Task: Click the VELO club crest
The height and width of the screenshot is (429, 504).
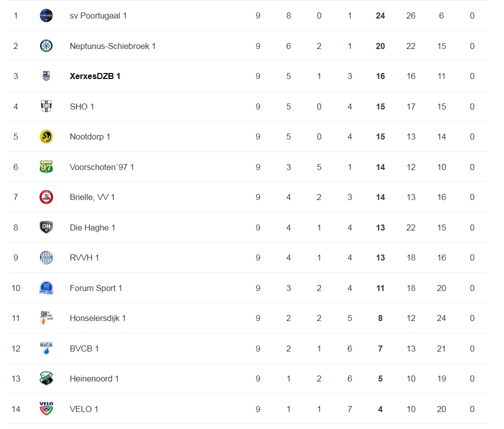Action: pyautogui.click(x=46, y=409)
